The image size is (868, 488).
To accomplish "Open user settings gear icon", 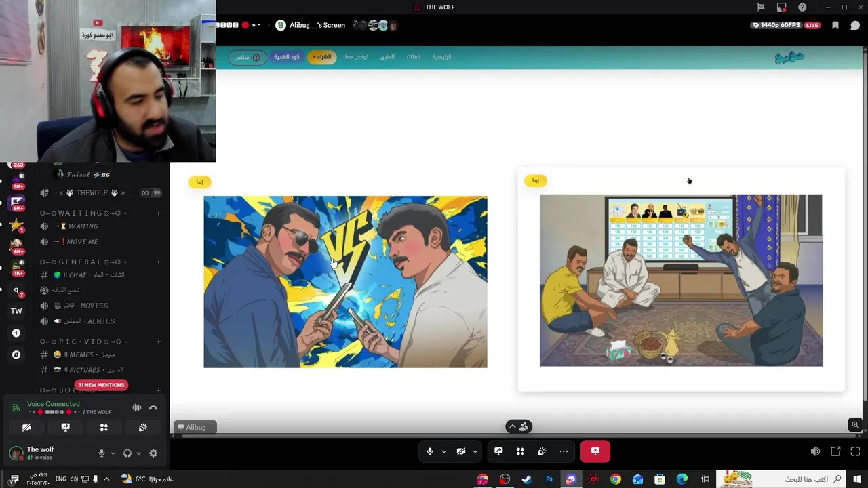I will pos(153,453).
